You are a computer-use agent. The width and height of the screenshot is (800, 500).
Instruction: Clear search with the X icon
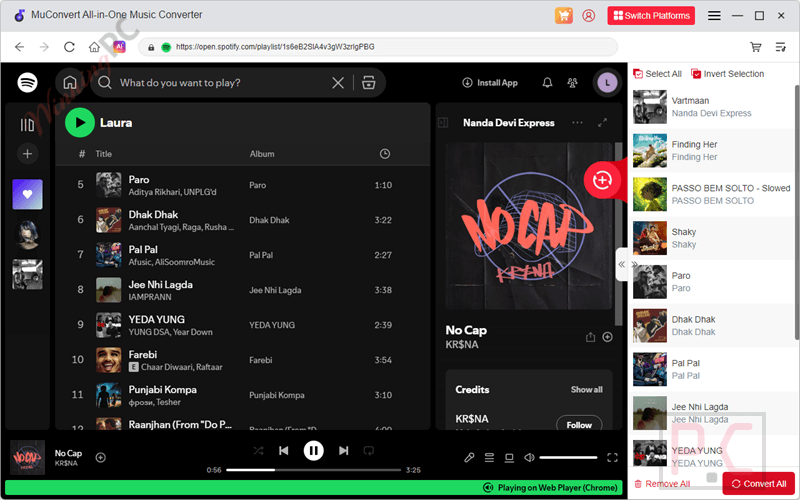click(x=338, y=83)
